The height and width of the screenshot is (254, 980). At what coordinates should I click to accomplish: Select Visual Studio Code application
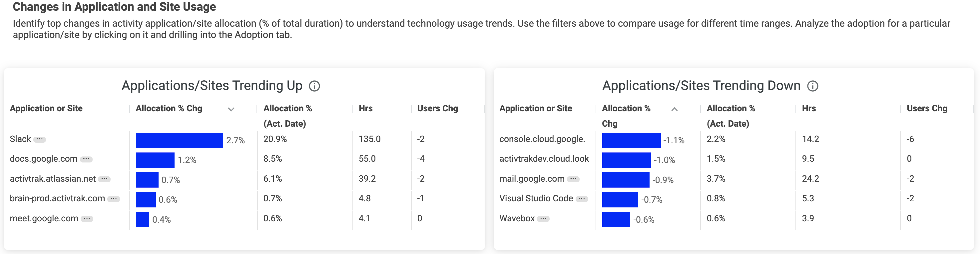(536, 198)
